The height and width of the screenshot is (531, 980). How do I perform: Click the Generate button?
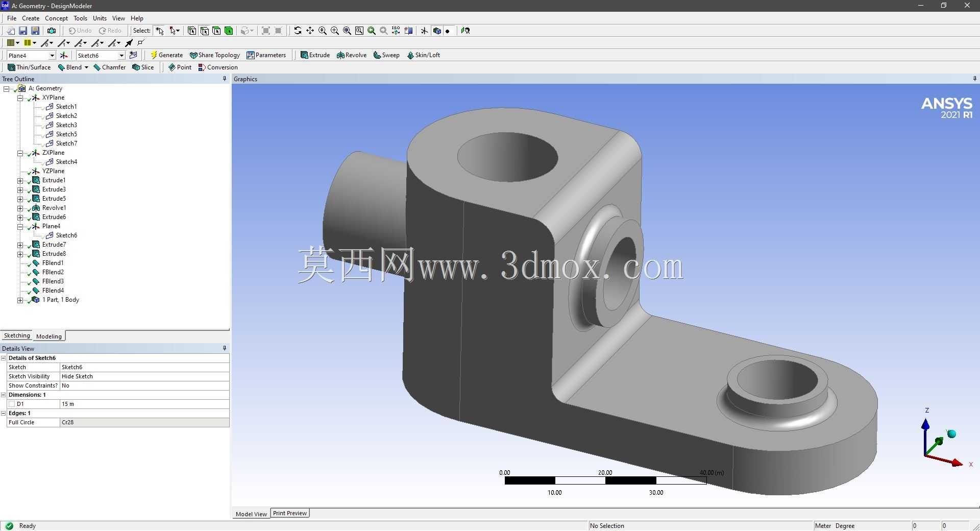[x=166, y=55]
